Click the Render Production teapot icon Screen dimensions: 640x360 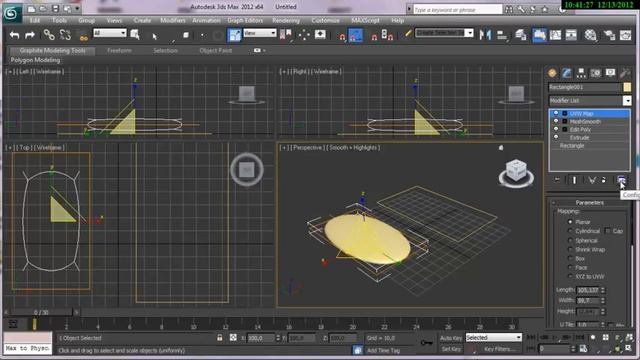pos(626,36)
